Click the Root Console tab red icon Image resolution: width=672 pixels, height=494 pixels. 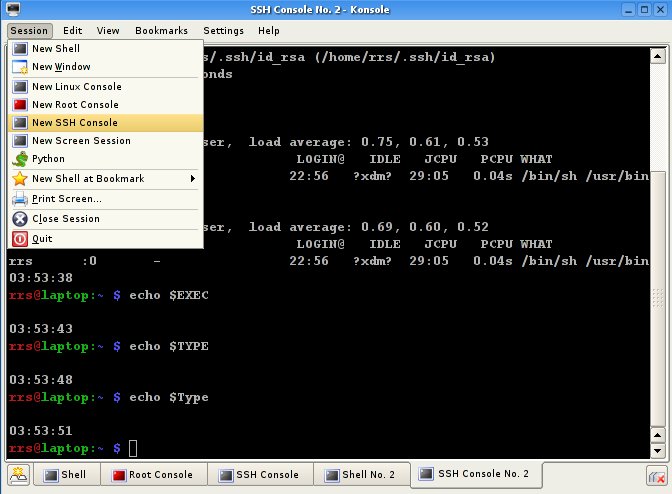[119, 475]
